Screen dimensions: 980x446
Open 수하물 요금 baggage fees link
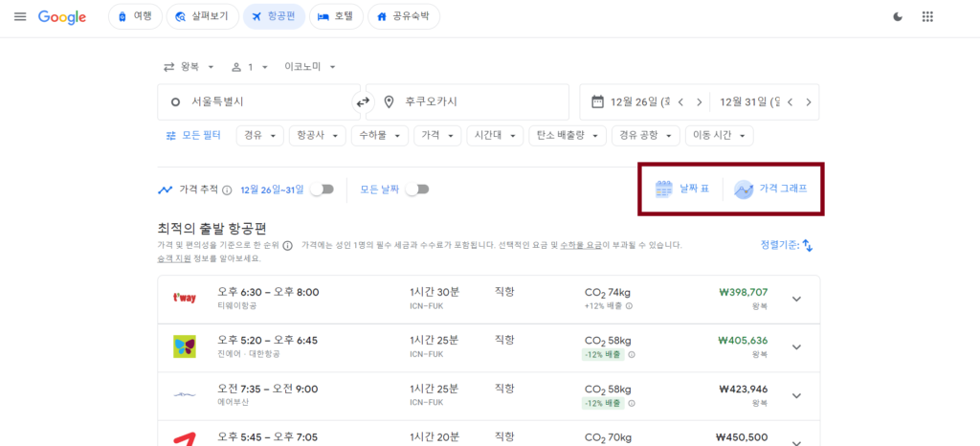pos(581,245)
